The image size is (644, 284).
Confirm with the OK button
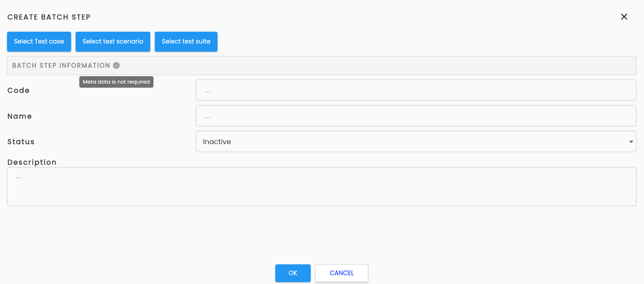click(293, 273)
